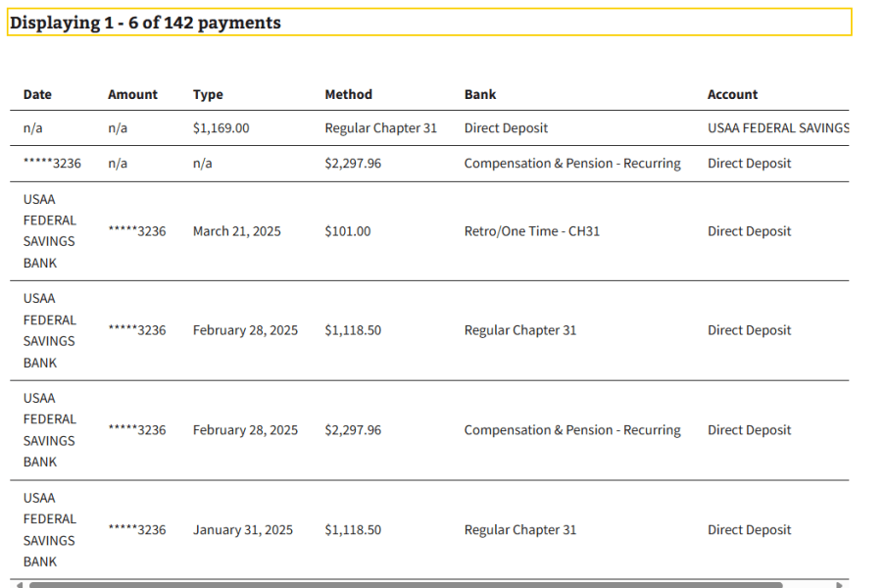Click the scrollbar's right arrow
This screenshot has height=588, width=886.
[840, 585]
